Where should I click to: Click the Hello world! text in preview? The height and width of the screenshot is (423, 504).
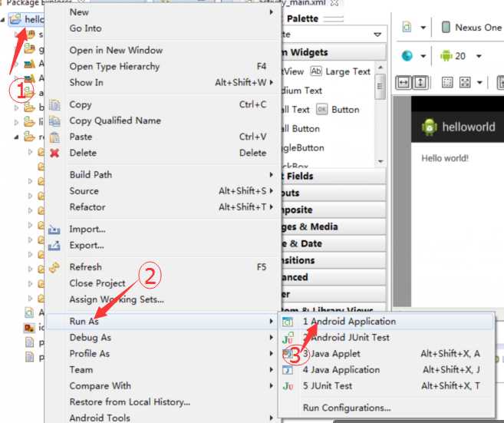coord(445,158)
